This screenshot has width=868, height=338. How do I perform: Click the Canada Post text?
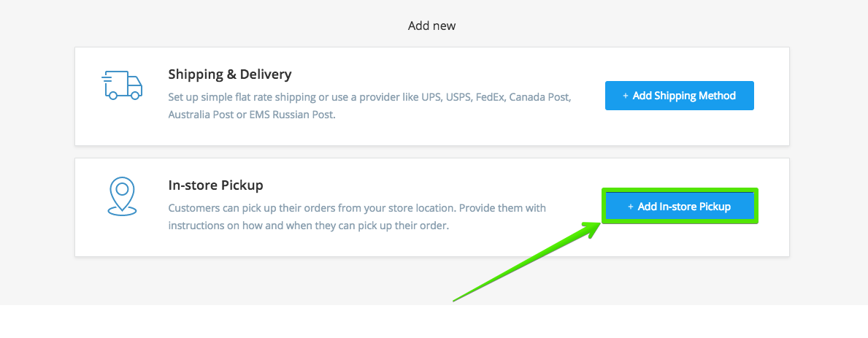coord(539,97)
